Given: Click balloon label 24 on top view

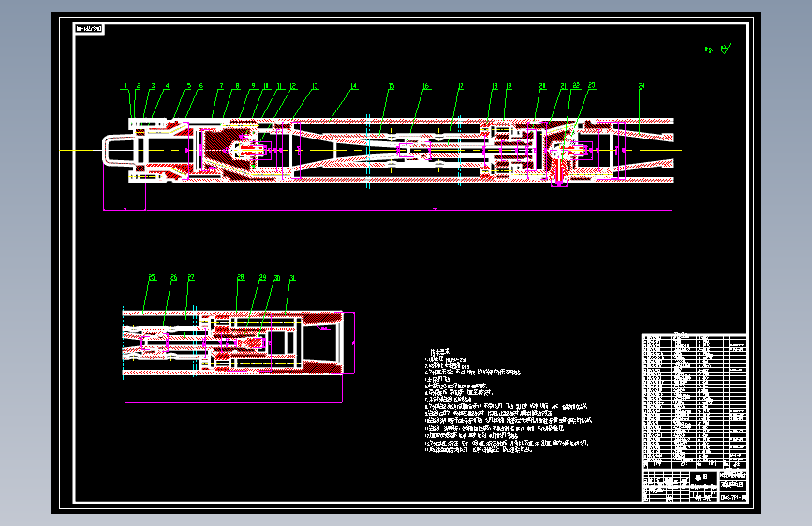Looking at the screenshot, I should 642,85.
